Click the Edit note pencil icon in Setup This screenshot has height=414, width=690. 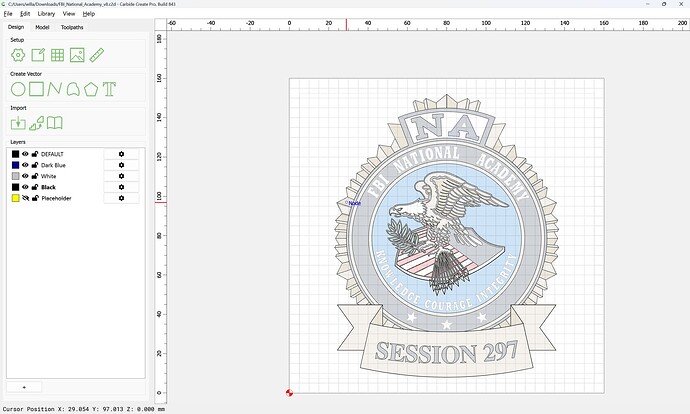38,55
